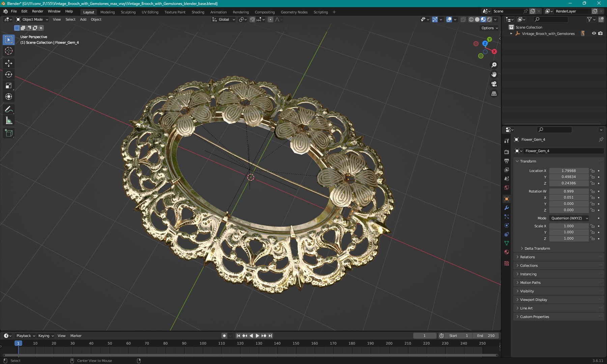Expand the Delta Transform section
Image resolution: width=607 pixels, height=364 pixels.
tap(537, 248)
